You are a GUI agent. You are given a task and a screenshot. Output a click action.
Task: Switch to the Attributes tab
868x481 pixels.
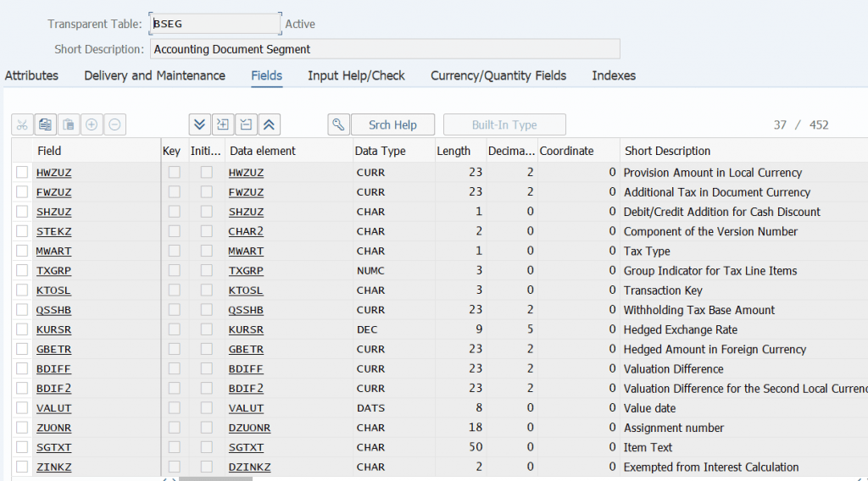31,75
